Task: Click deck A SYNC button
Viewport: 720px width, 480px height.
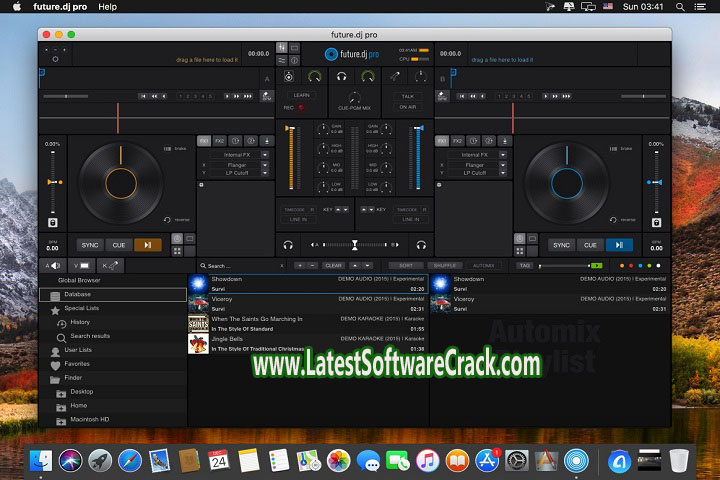Action: click(90, 245)
